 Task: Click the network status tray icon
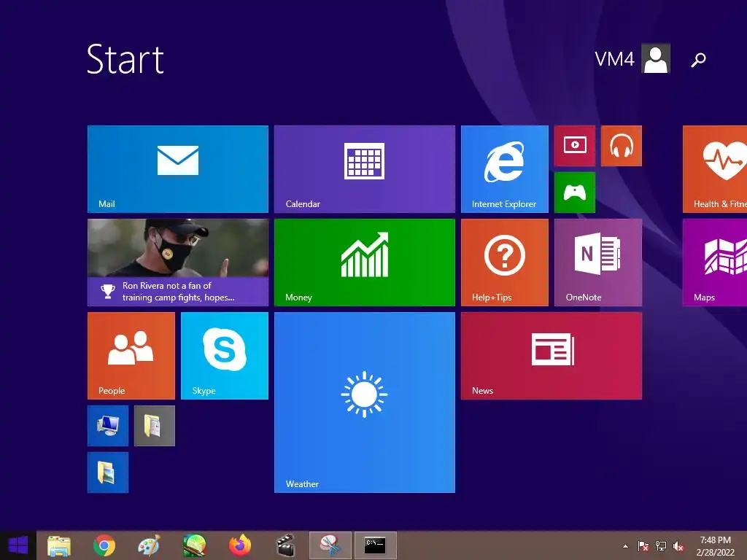pos(661,546)
